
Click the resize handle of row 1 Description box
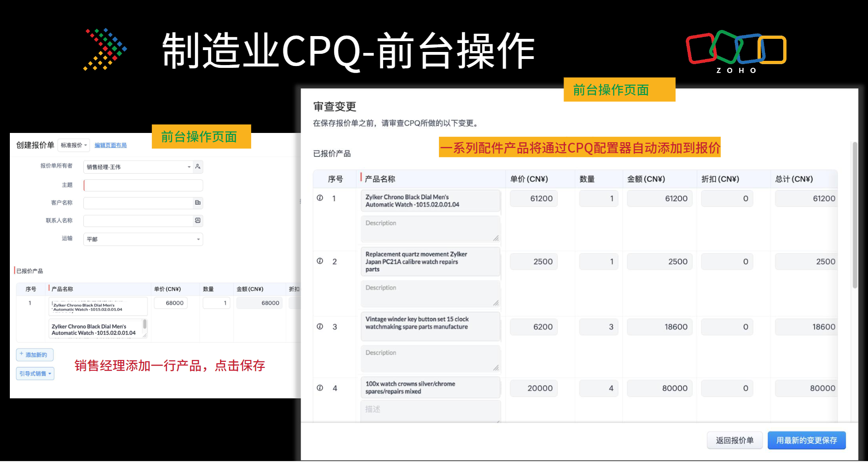coord(496,238)
